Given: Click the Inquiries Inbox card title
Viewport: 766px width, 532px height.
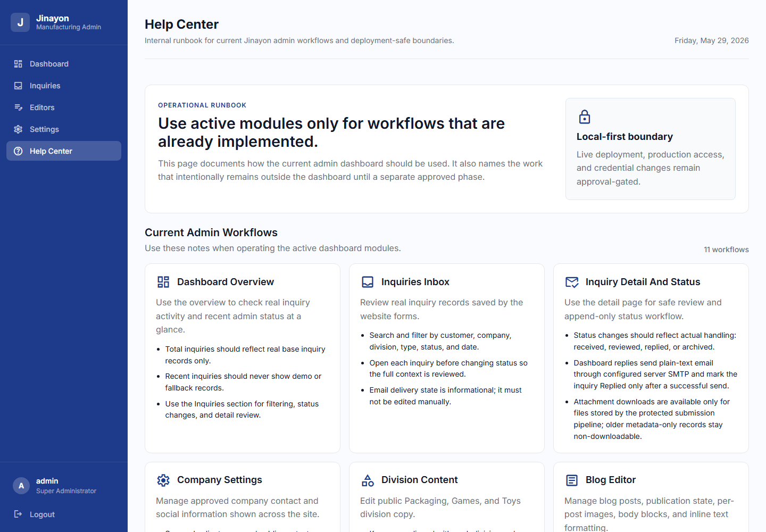Looking at the screenshot, I should 415,282.
